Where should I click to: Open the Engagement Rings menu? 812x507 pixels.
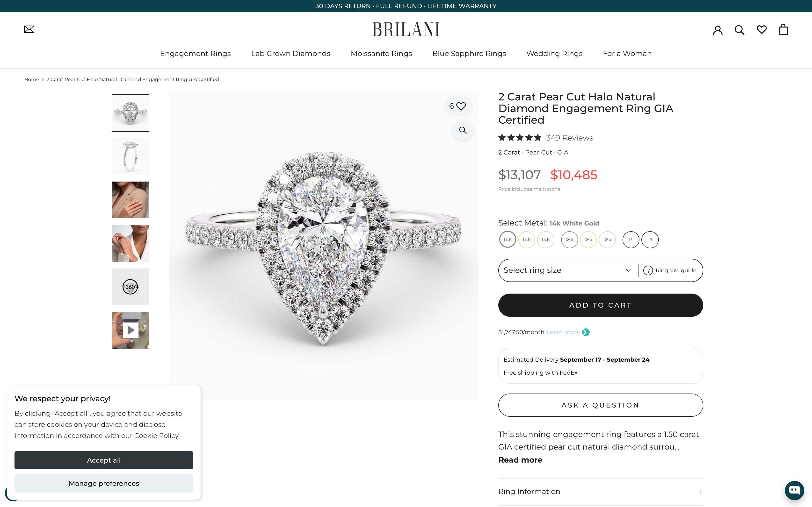(x=195, y=53)
